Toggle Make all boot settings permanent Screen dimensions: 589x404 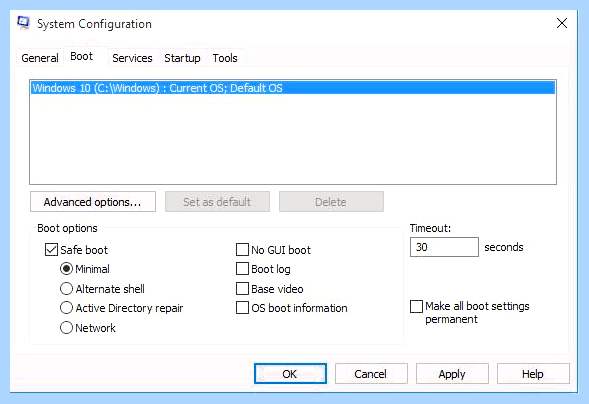pos(416,306)
